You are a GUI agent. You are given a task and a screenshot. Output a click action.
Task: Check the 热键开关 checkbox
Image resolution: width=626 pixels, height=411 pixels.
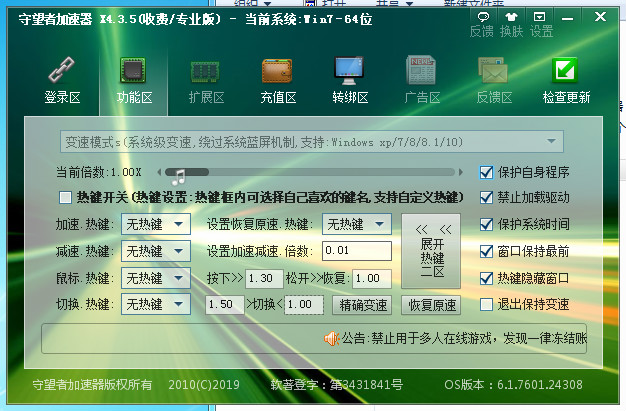click(x=65, y=197)
